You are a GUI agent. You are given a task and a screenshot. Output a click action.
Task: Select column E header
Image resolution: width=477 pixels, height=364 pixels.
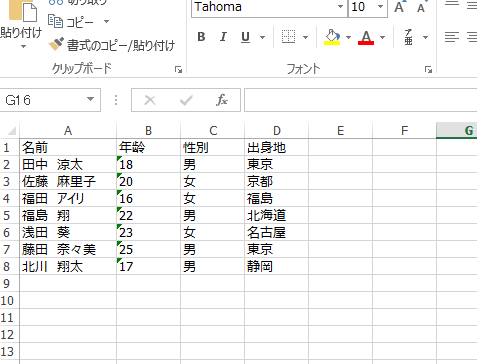(340, 131)
